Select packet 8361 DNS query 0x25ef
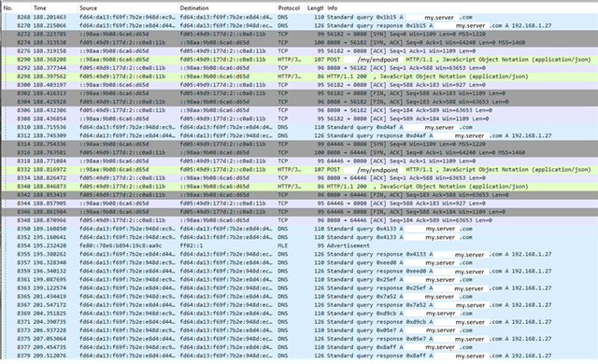The height and width of the screenshot is (364, 598). tap(299, 279)
